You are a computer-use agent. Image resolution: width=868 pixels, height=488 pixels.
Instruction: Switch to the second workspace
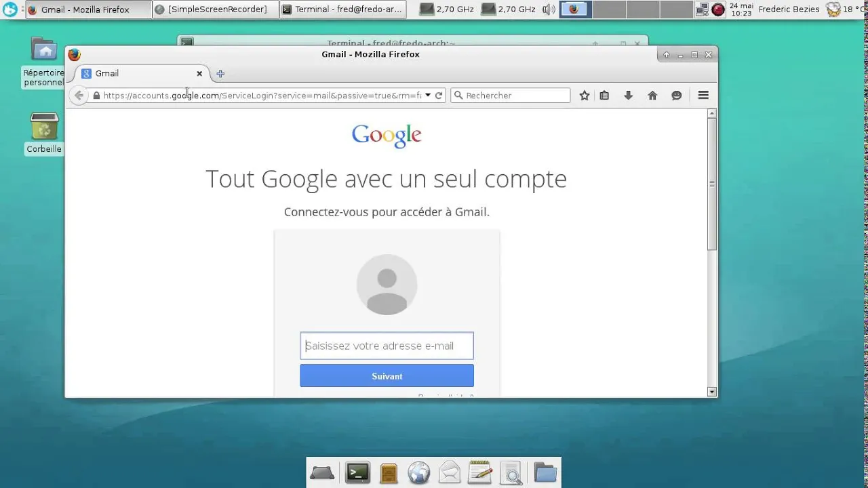[608, 9]
